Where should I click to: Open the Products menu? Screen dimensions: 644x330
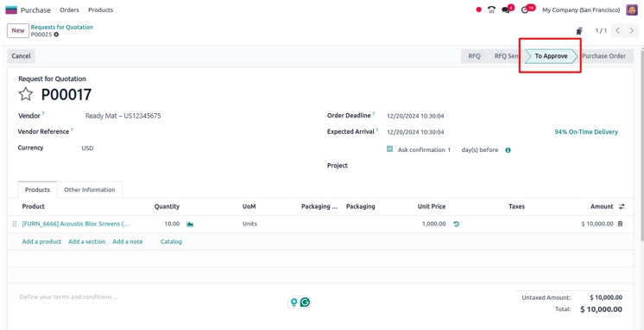click(101, 10)
